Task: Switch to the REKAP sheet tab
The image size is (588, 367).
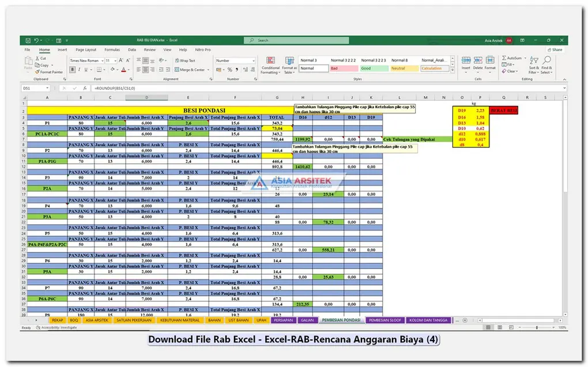Action: [58, 320]
